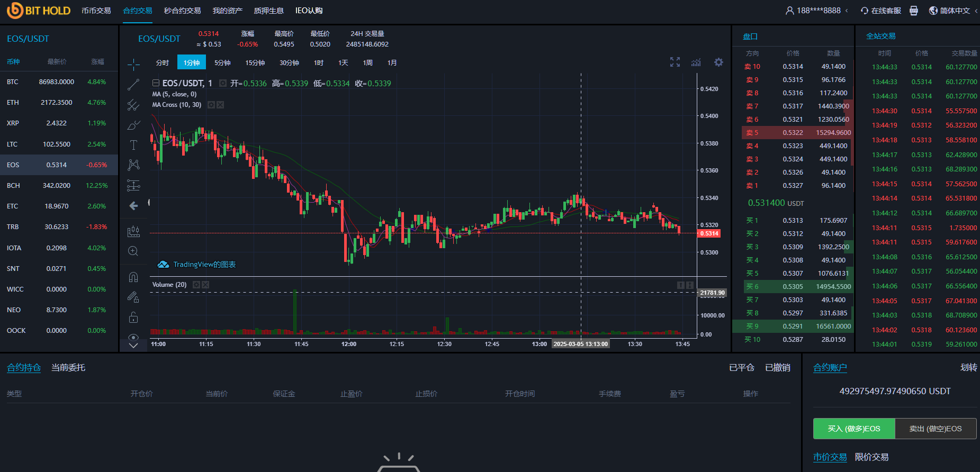Select the 5分钟 chart interval
The width and height of the screenshot is (980, 472).
[x=222, y=62]
